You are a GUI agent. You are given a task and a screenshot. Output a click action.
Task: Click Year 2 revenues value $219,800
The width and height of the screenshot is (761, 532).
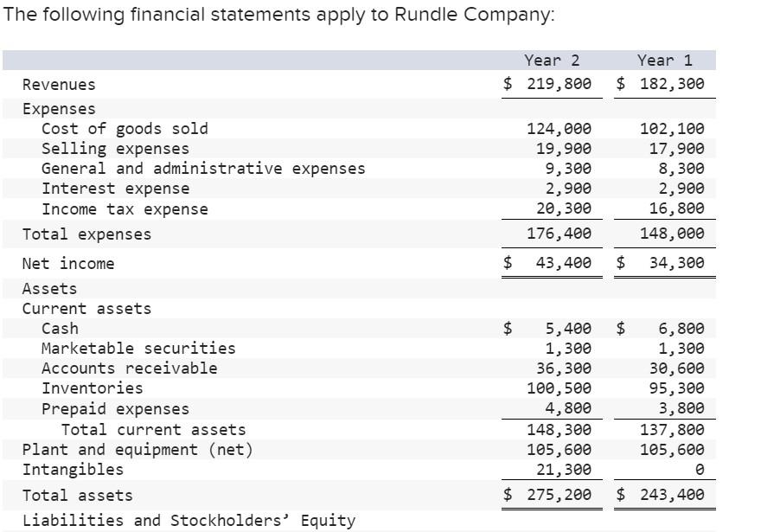click(547, 84)
